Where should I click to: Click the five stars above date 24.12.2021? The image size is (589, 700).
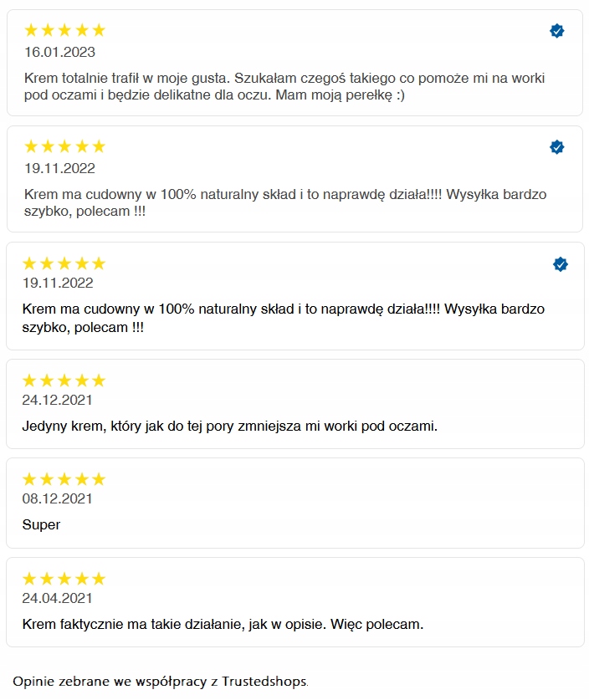(x=64, y=381)
